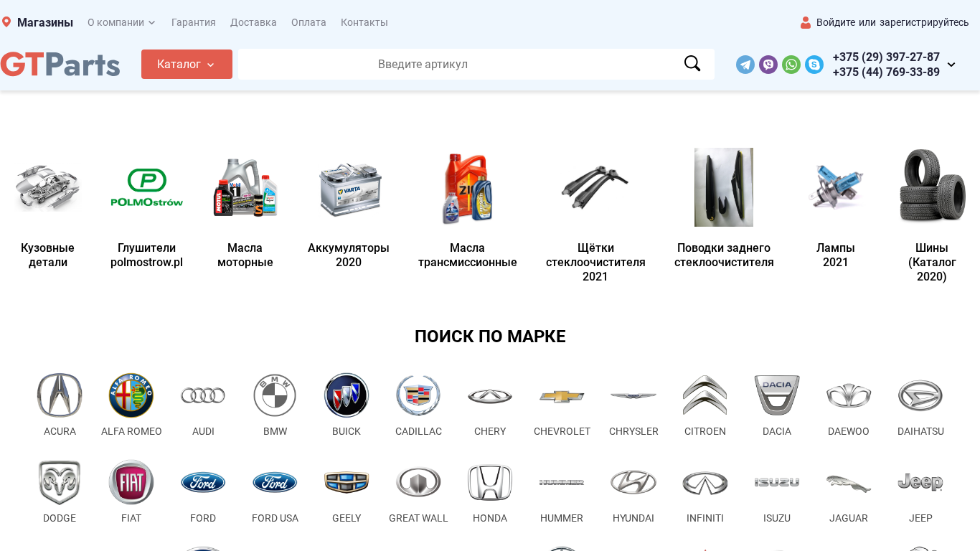The height and width of the screenshot is (551, 980).
Task: Select the Citroen chevrons logo
Action: pyautogui.click(x=705, y=395)
